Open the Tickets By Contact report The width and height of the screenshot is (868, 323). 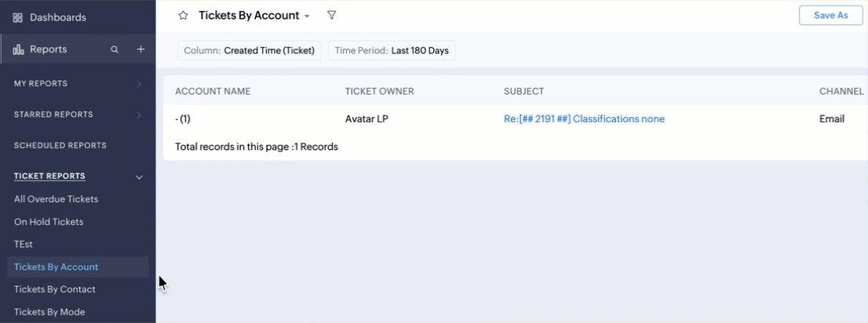55,289
